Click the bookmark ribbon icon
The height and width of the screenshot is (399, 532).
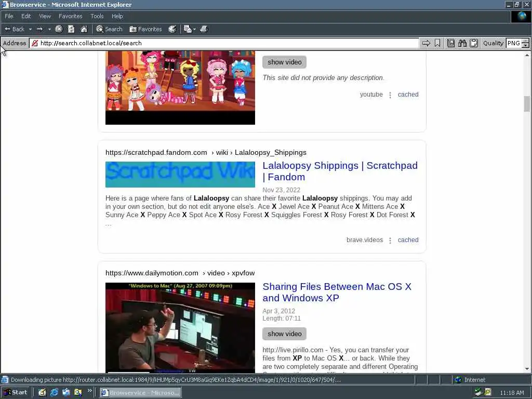tap(437, 43)
